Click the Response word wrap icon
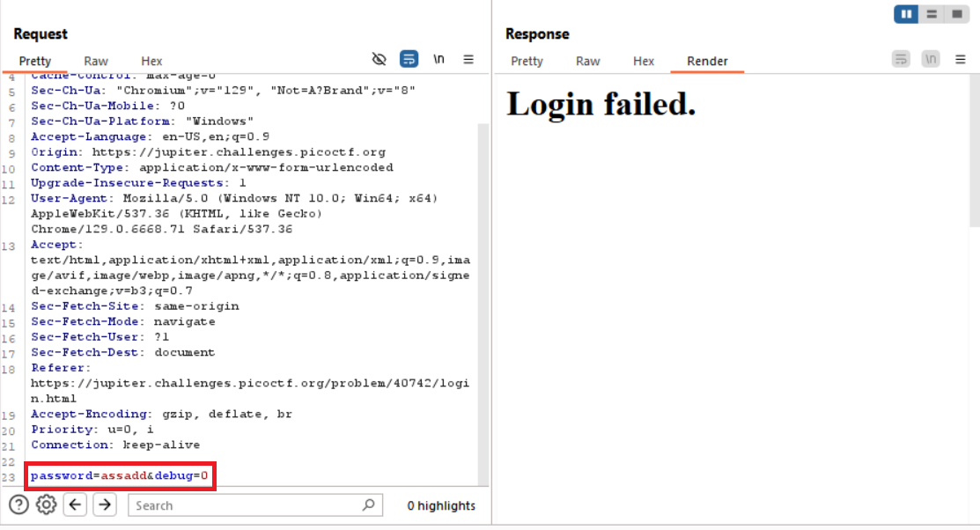 901,60
